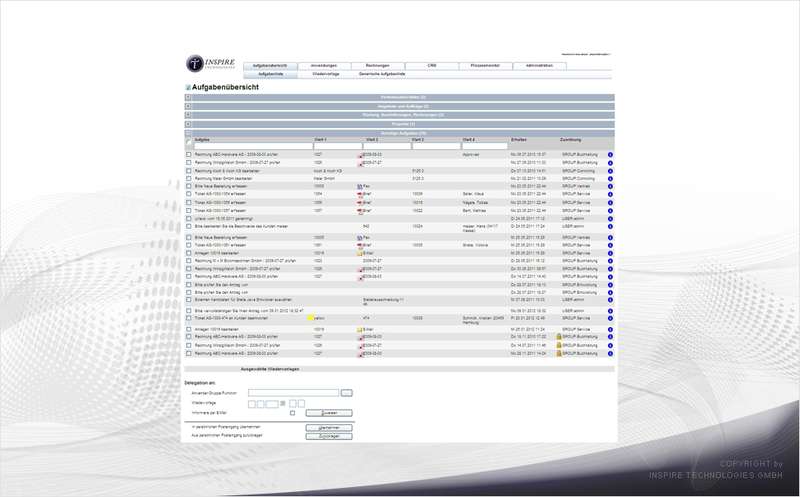Image resolution: width=800 pixels, height=497 pixels.
Task: Open Fax icon in Bestellung row dated 25.05.2011
Action: pyautogui.click(x=360, y=238)
